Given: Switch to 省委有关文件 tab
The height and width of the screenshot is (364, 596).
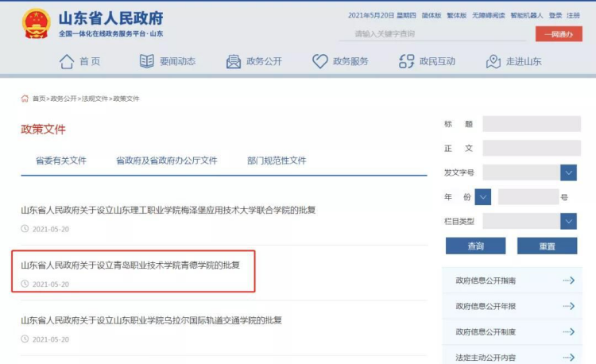Looking at the screenshot, I should pos(61,161).
